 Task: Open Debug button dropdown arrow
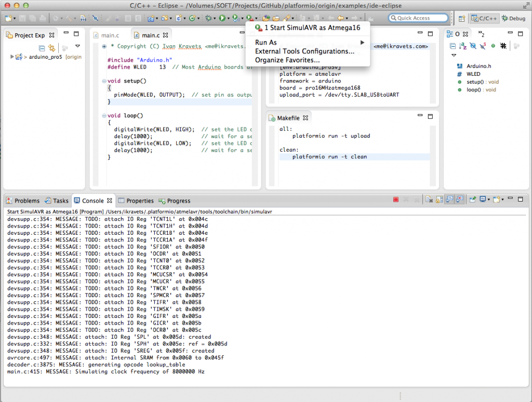(x=215, y=18)
